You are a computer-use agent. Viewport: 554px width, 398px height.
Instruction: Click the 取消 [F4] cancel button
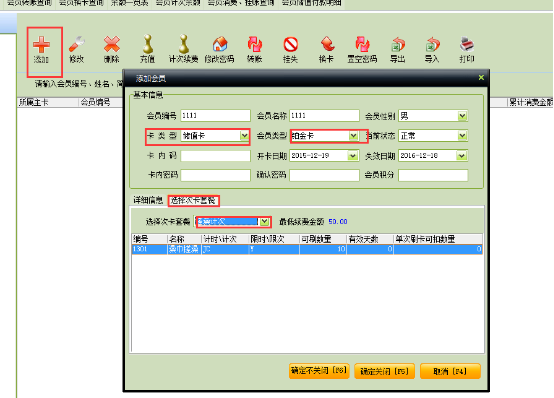(x=450, y=371)
